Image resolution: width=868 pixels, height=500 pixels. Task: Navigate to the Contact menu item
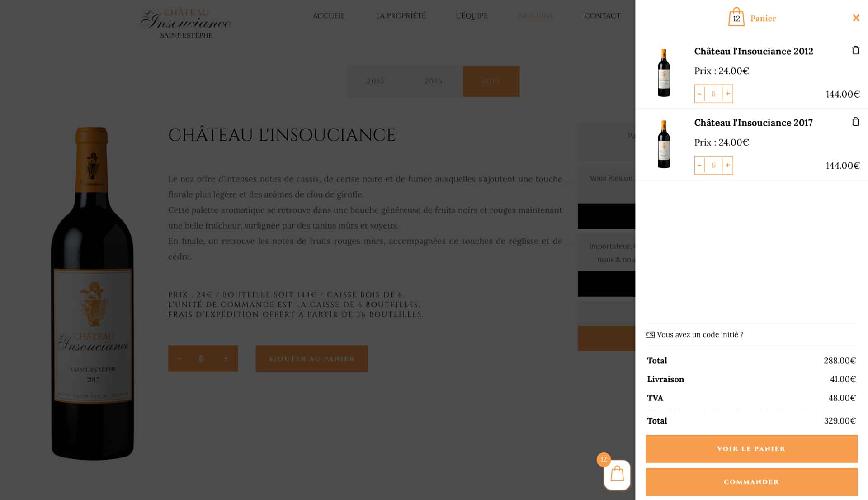tap(602, 15)
